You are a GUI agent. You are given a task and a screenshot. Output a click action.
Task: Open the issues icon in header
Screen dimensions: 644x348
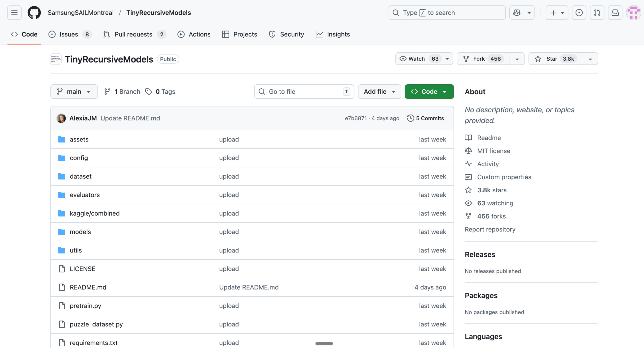(x=579, y=13)
